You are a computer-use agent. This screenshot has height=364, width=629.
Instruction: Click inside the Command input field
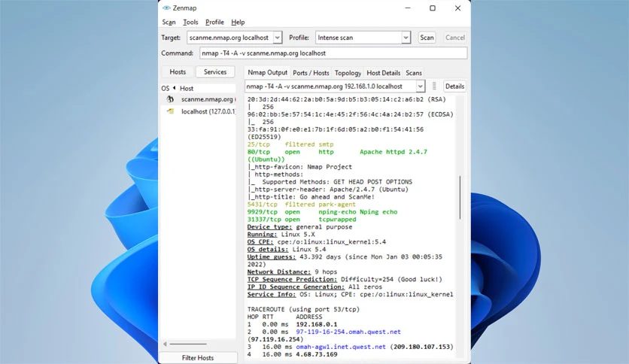[x=333, y=53]
